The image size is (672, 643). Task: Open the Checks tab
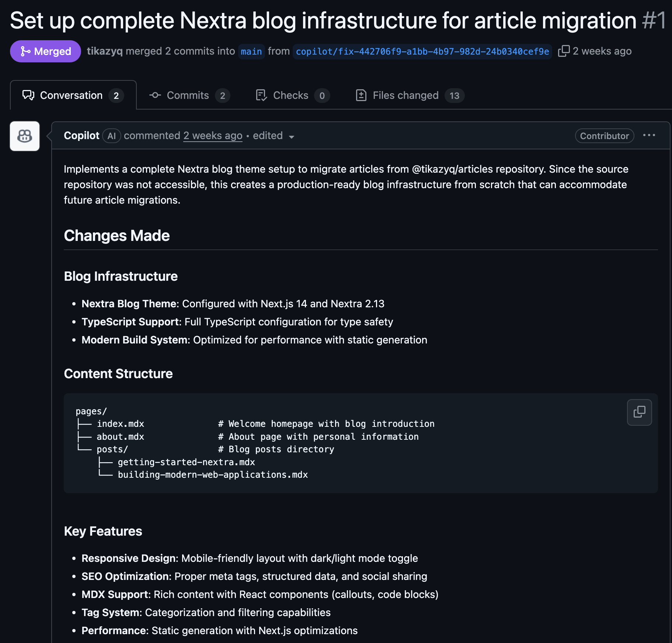[x=293, y=95]
